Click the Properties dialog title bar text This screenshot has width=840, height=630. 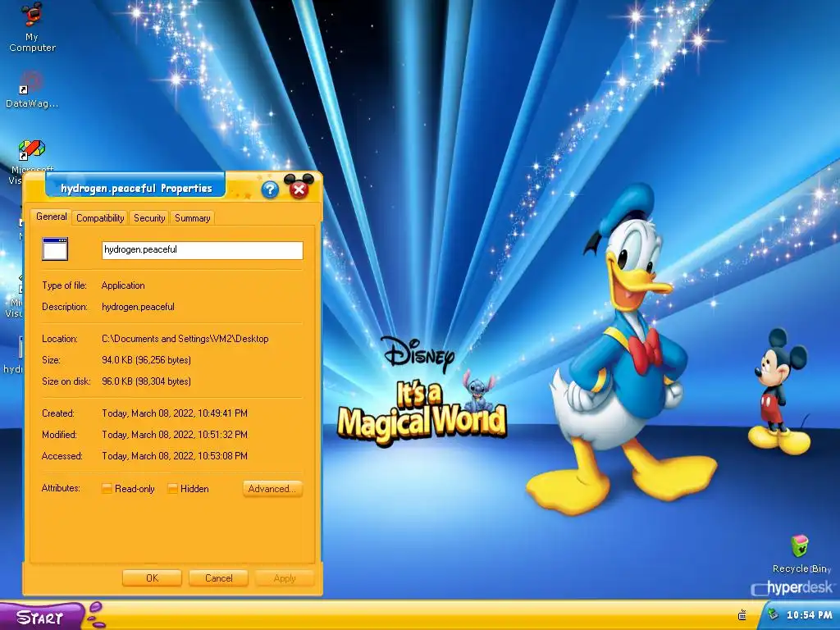tap(136, 188)
